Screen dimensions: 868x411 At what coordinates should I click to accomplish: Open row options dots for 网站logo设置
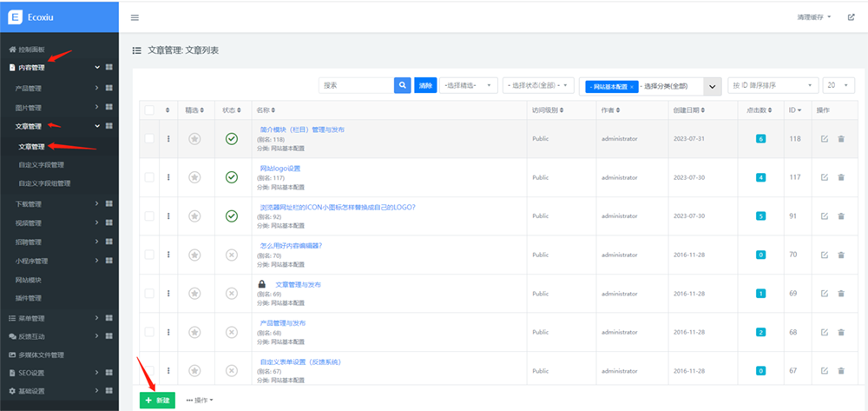pos(168,177)
